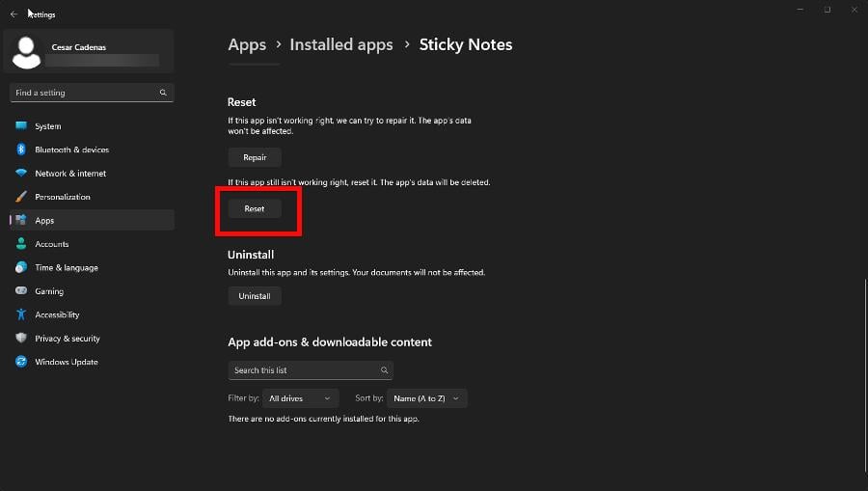The width and height of the screenshot is (868, 491).
Task: Select the Apps sidebar item
Action: [x=92, y=220]
